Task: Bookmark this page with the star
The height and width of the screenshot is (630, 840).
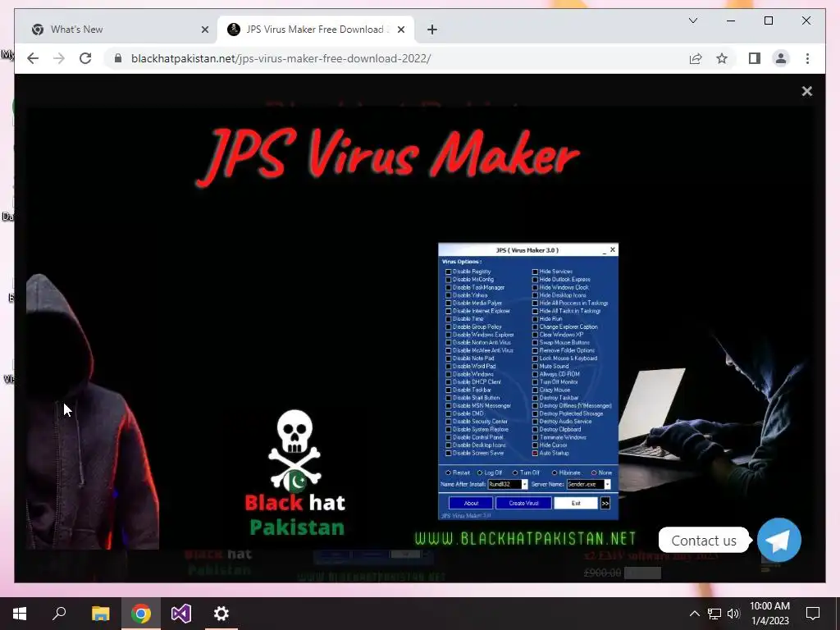Action: (x=722, y=58)
